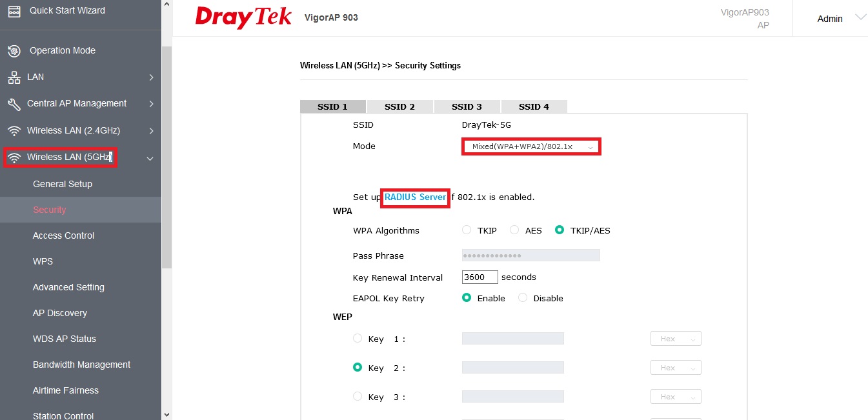The height and width of the screenshot is (420, 868).
Task: Switch to the SSID 2 tab
Action: (x=399, y=107)
